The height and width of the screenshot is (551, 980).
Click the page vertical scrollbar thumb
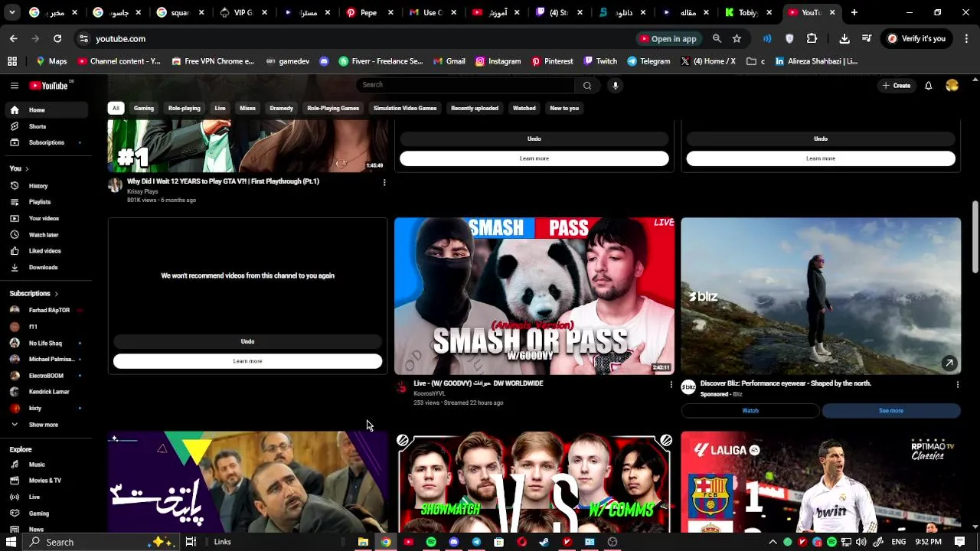(x=975, y=236)
